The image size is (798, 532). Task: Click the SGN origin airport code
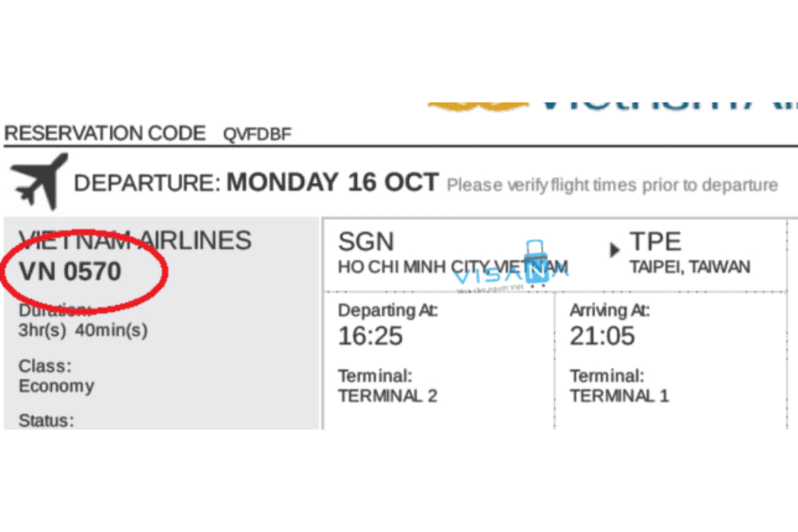[x=366, y=241]
